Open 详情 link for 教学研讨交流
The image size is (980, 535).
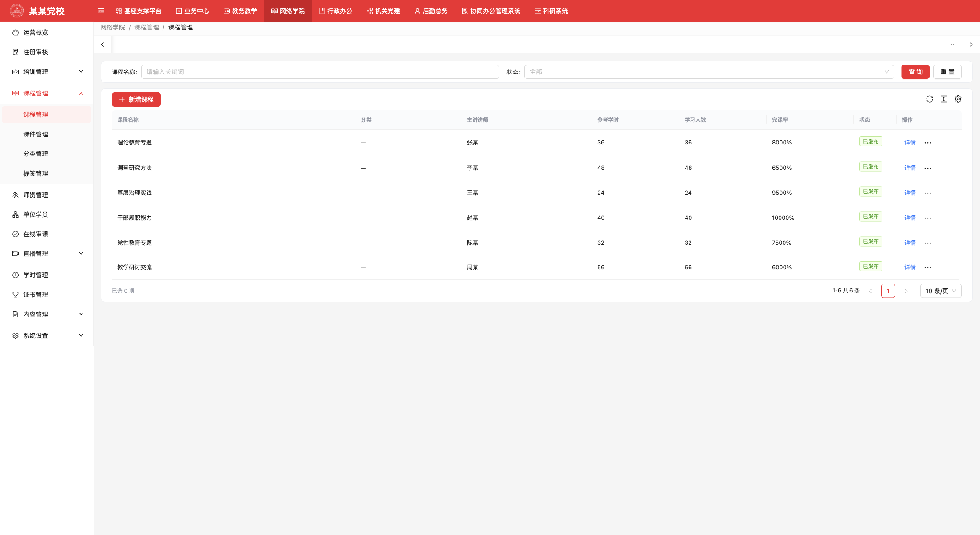(x=910, y=267)
